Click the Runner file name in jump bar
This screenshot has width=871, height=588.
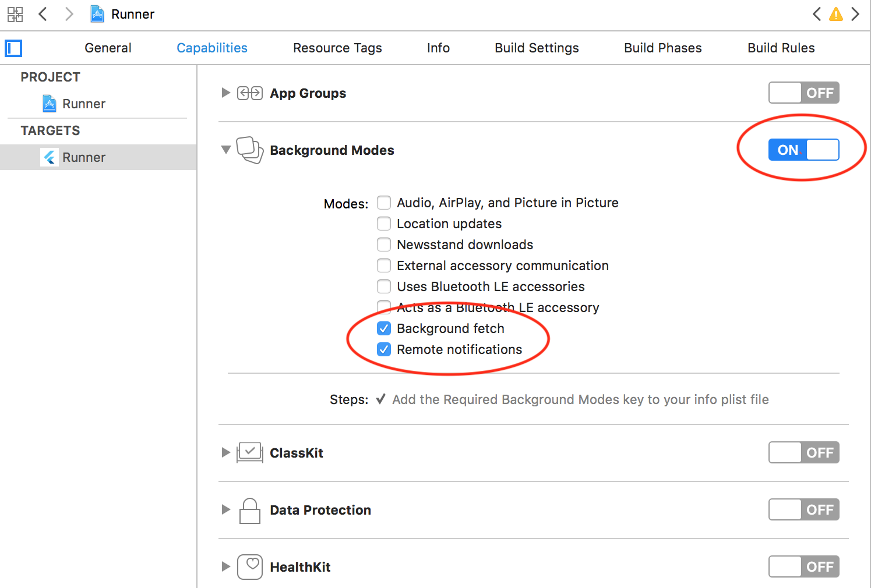133,14
